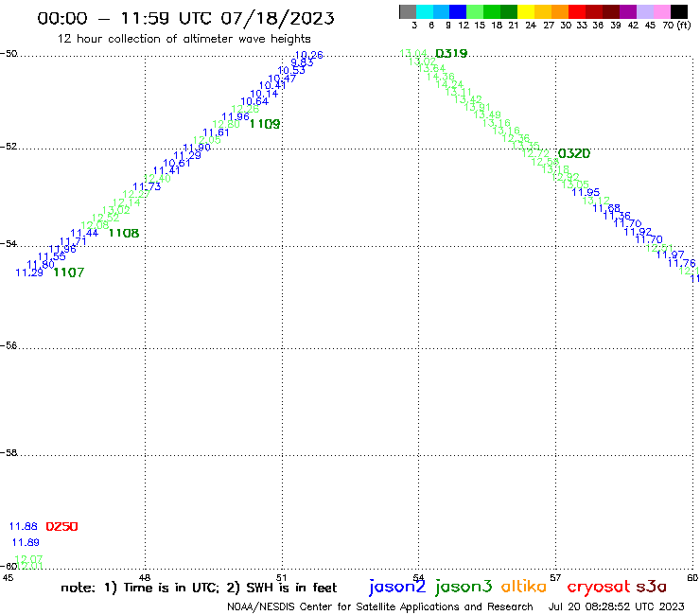Click the cyan swatch in the wave height scale
The height and width of the screenshot is (615, 700).
(x=425, y=11)
